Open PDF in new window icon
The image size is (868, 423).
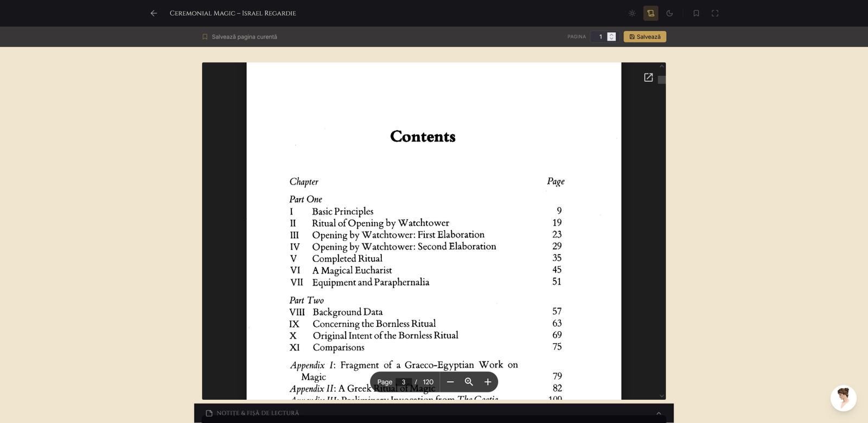[x=648, y=78]
